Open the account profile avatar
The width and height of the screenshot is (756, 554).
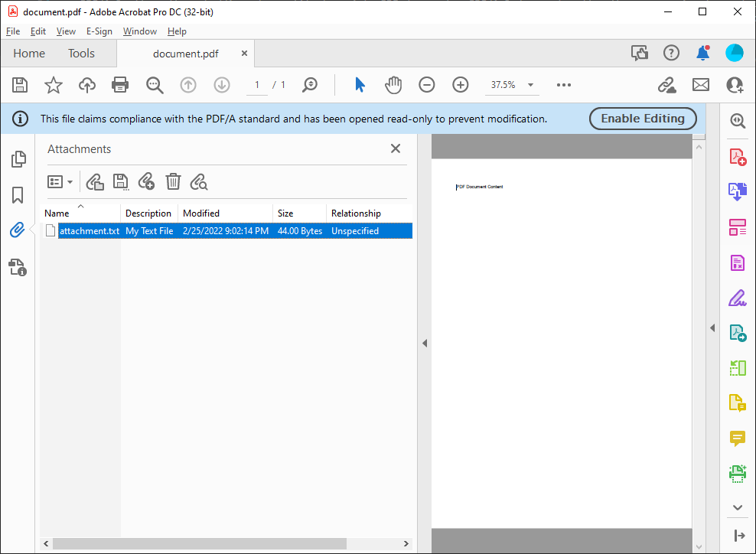click(x=735, y=53)
